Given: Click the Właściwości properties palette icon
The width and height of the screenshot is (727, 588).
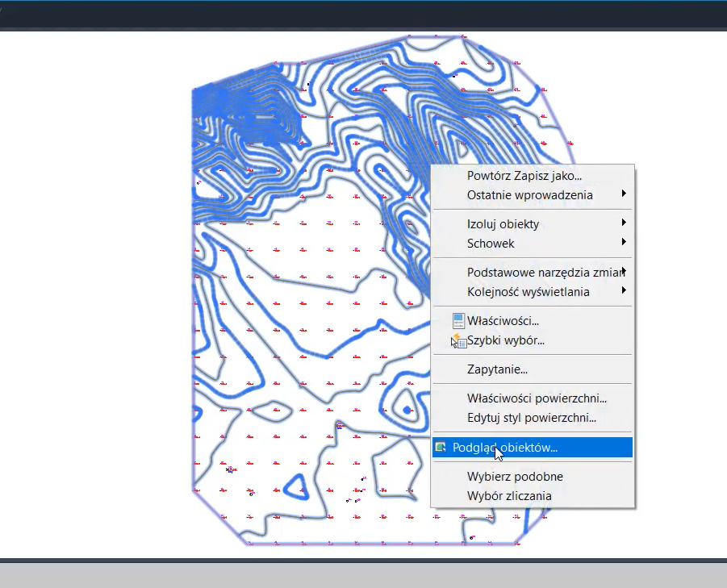Looking at the screenshot, I should (x=458, y=321).
